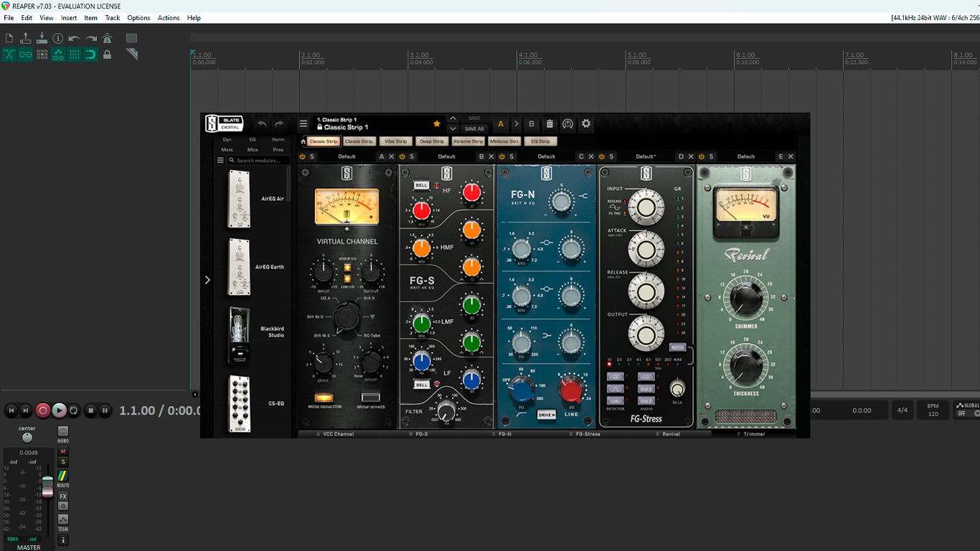The height and width of the screenshot is (551, 980).
Task: Open plugin settings gear icon
Action: coord(586,124)
